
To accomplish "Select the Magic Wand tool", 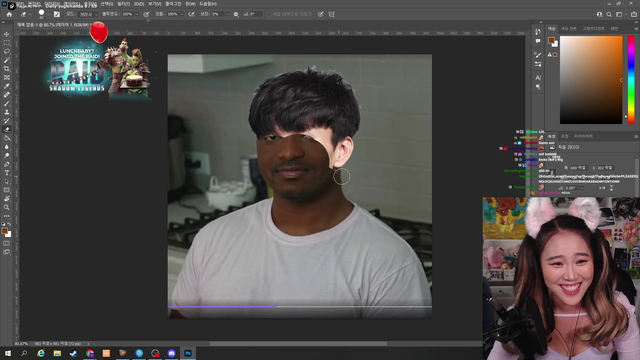I will 7,60.
